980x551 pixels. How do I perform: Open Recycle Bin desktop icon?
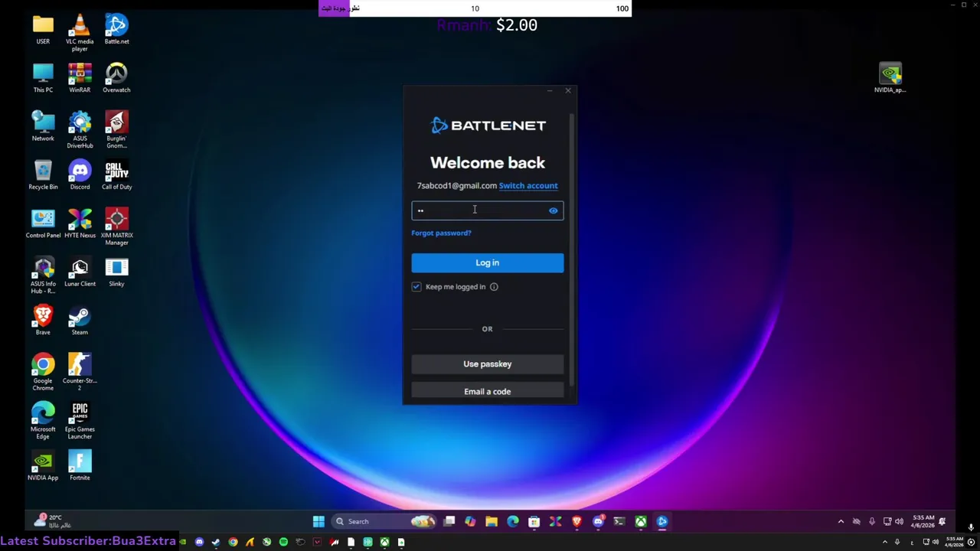coord(43,174)
